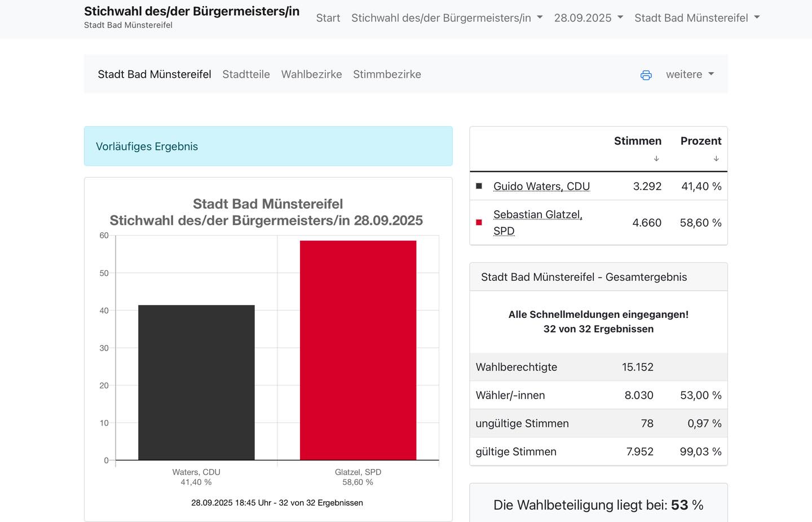Click the red SPD color square
Viewport: 812px width, 522px height.
pos(479,223)
